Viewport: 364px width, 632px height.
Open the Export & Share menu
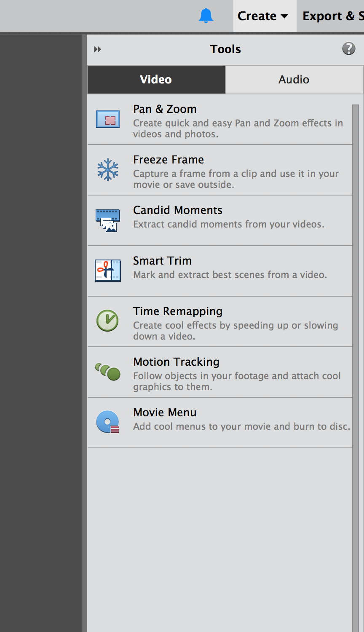click(x=333, y=16)
